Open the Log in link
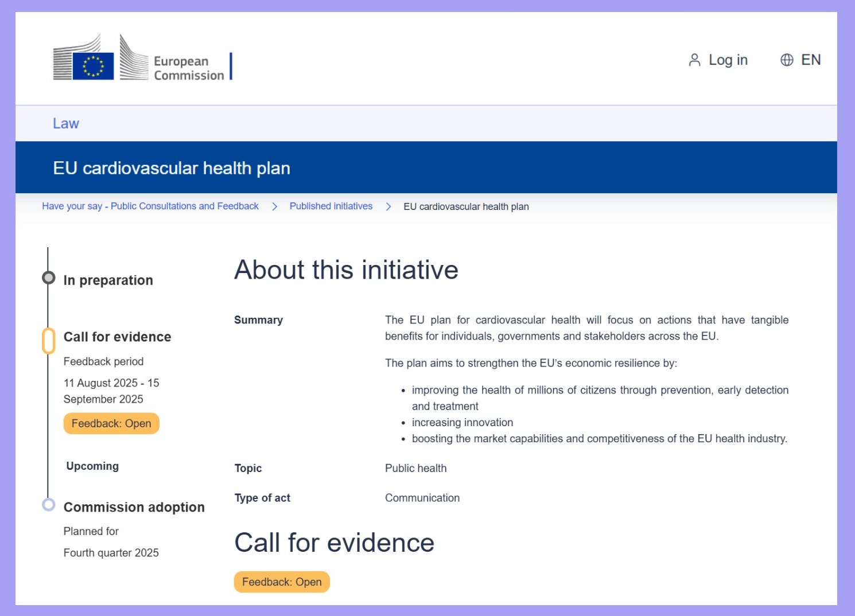 [x=728, y=60]
